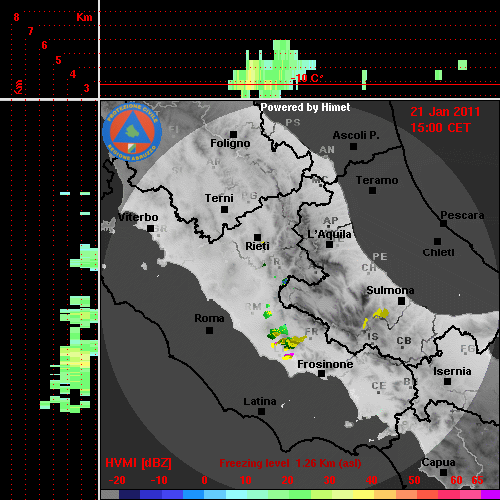
Task: Click the Frosinone city name label
Action: coord(325,364)
